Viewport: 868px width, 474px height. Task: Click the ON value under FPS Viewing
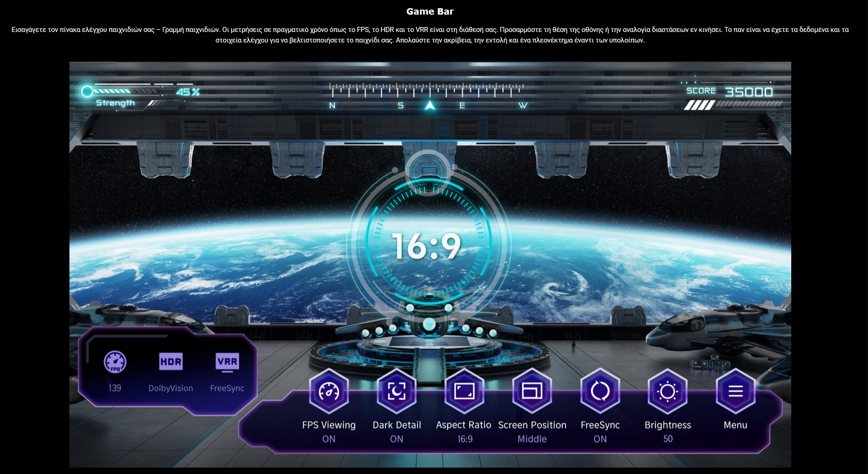click(x=329, y=439)
